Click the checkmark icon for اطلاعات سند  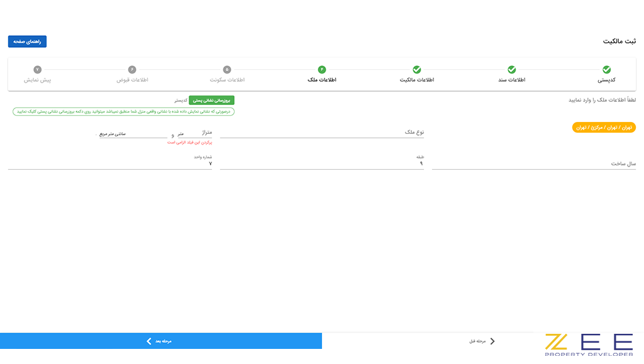pyautogui.click(x=511, y=70)
